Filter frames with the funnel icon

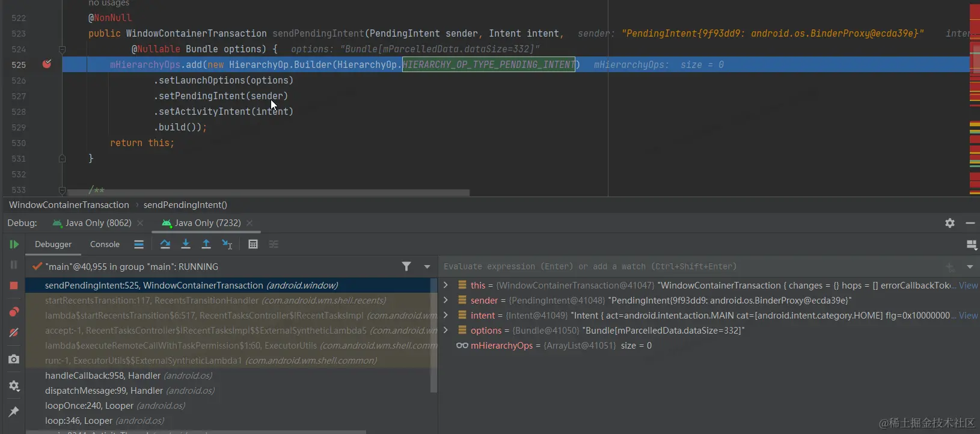click(x=406, y=266)
